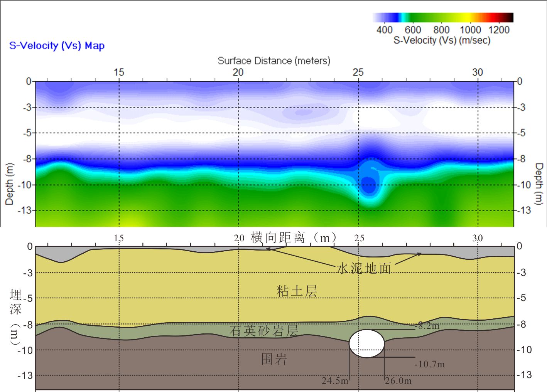Select the 24.5m distance annotation

(x=335, y=381)
